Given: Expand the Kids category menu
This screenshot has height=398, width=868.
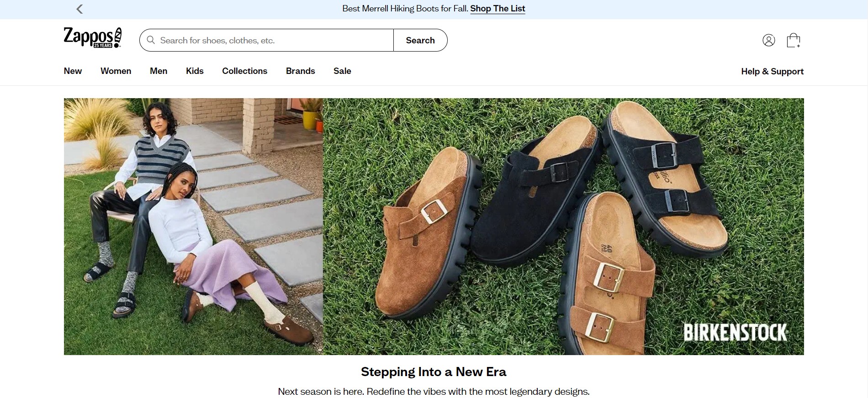Looking at the screenshot, I should (x=194, y=71).
